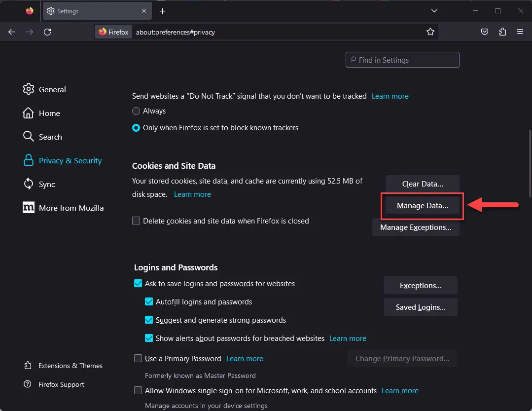Open Search settings category
Screen dimensions: 532x411
pos(43,137)
